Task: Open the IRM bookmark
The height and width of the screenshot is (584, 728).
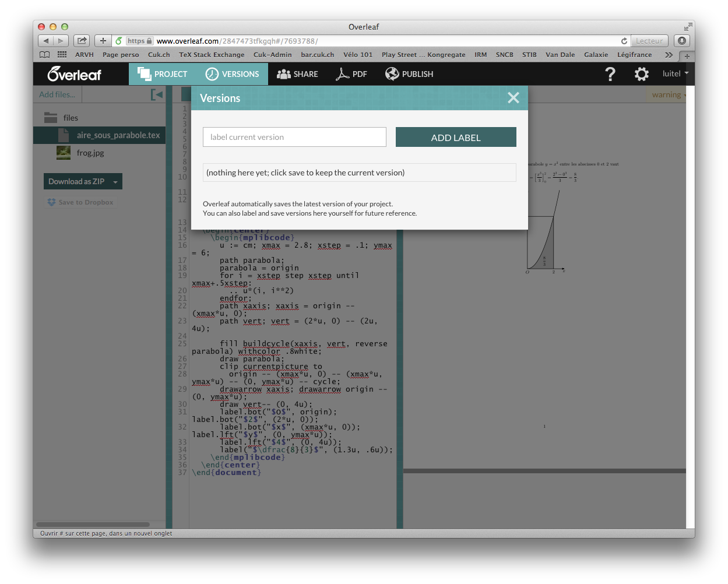Action: 481,55
